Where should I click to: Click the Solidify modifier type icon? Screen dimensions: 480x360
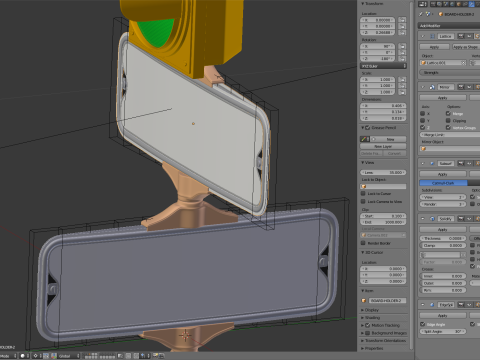432,219
